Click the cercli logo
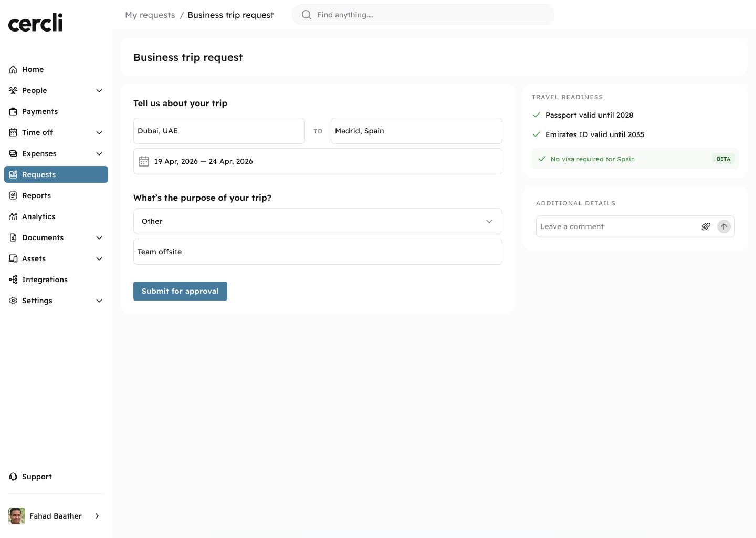This screenshot has height=538, width=756. pos(36,23)
